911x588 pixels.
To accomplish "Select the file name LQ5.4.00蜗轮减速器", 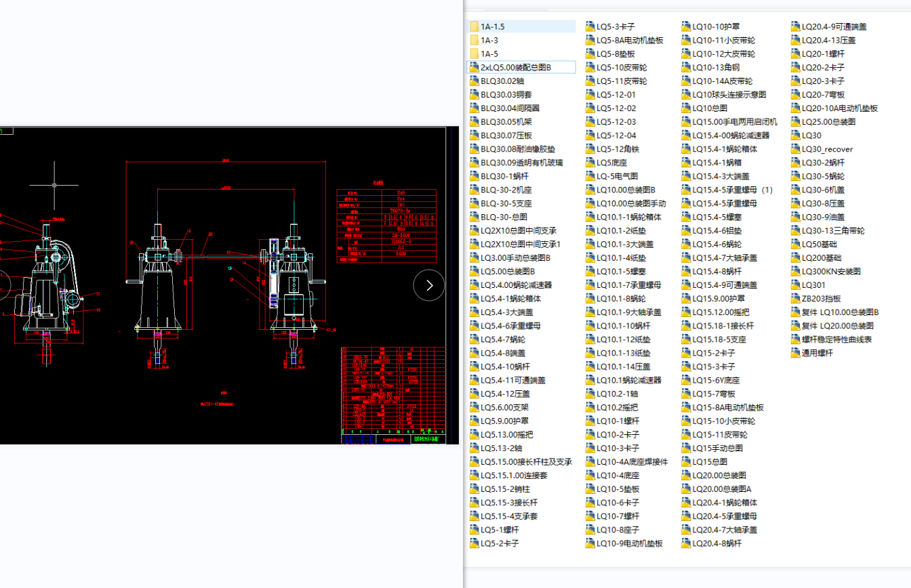I will click(x=517, y=285).
